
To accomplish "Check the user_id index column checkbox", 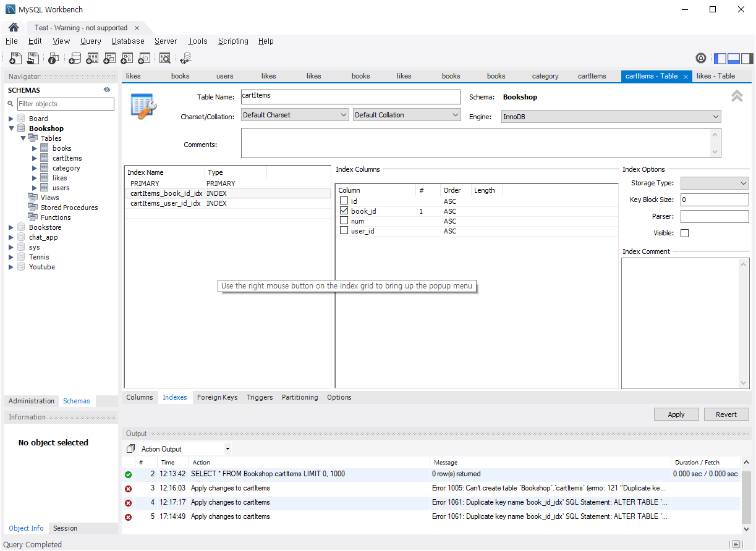I will [x=344, y=230].
